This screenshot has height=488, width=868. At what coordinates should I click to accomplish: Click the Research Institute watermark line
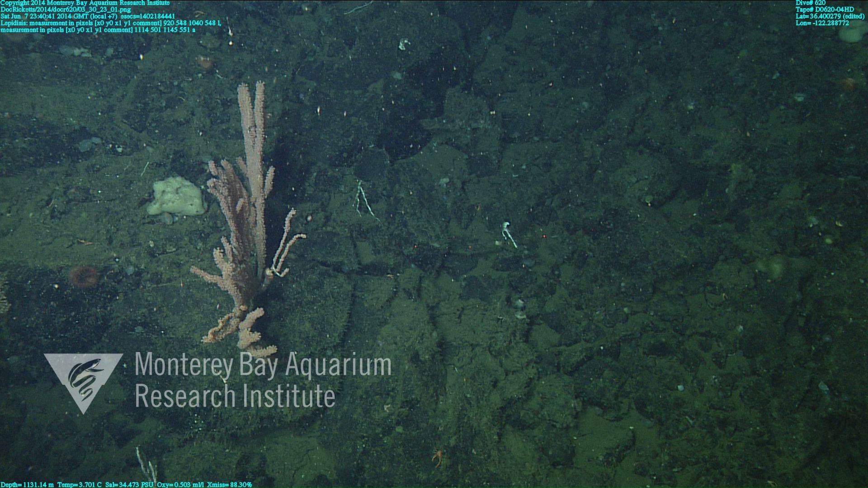tap(235, 396)
